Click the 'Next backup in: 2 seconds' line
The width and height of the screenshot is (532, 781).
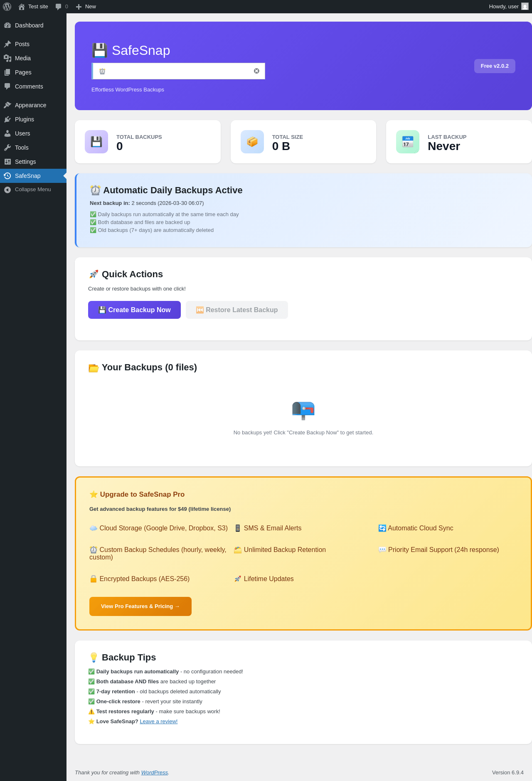pyautogui.click(x=147, y=203)
